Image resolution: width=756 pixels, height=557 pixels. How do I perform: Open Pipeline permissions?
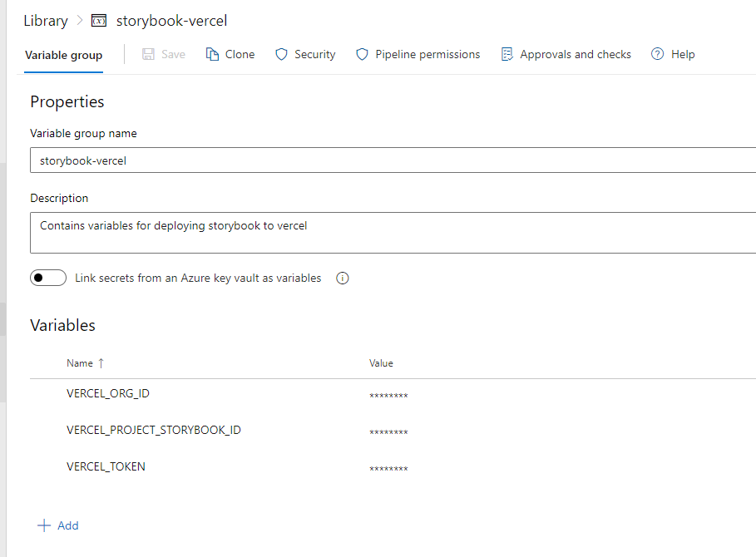pos(427,54)
